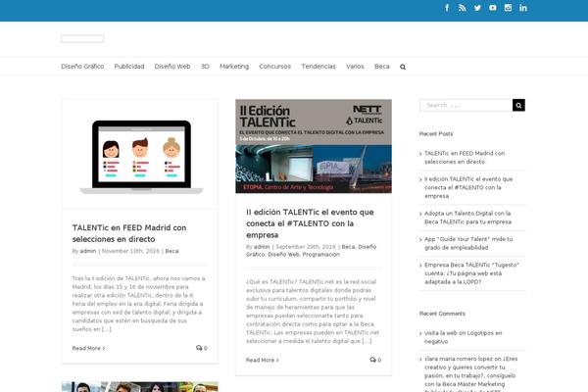
Task: Open the Concursos menu item
Action: tap(274, 67)
